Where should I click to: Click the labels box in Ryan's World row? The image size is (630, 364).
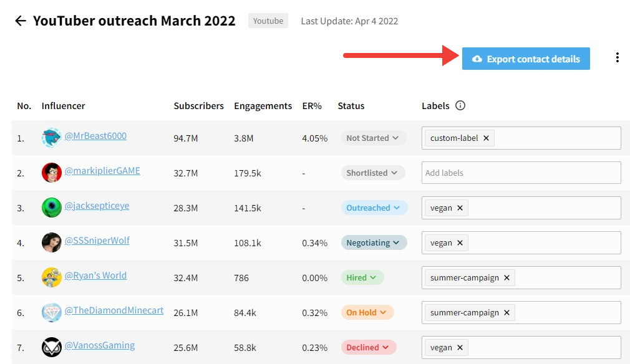(521, 278)
